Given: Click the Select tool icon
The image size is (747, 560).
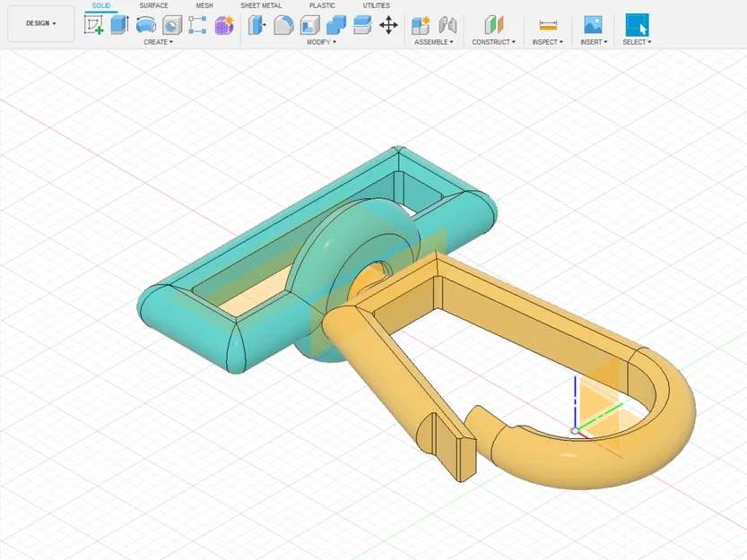Looking at the screenshot, I should pyautogui.click(x=637, y=25).
